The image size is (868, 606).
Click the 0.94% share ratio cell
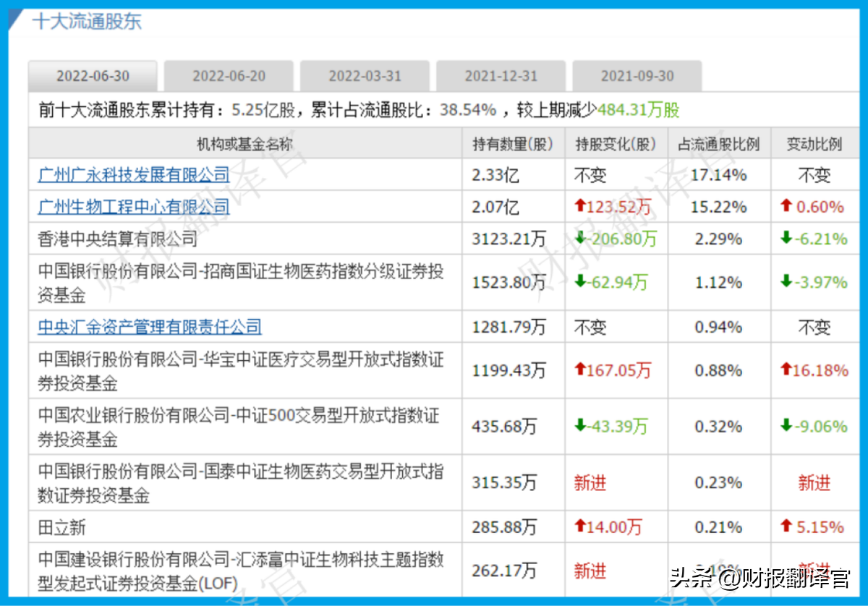719,327
